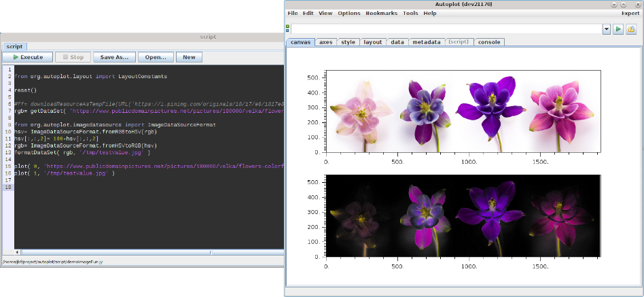Click the green play button beside address bar
Screen dimensions: 644x297
click(618, 29)
